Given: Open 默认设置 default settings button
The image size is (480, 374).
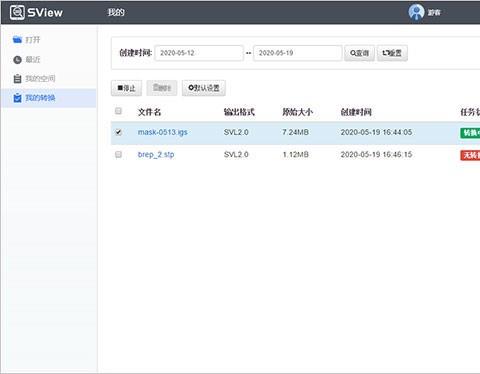Looking at the screenshot, I should click(x=204, y=88).
